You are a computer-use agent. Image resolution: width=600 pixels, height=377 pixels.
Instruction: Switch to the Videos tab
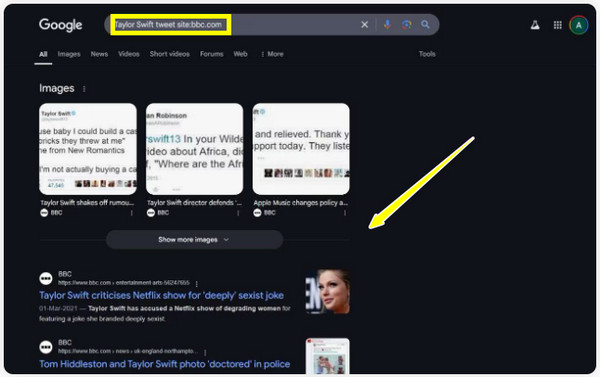129,54
